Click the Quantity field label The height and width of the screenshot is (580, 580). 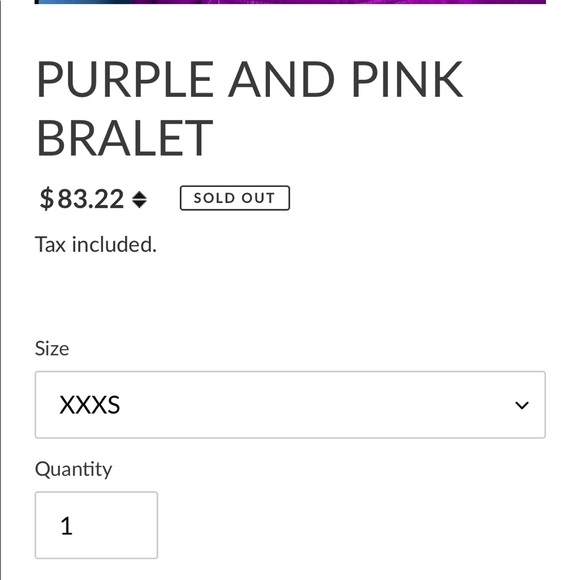coord(73,469)
